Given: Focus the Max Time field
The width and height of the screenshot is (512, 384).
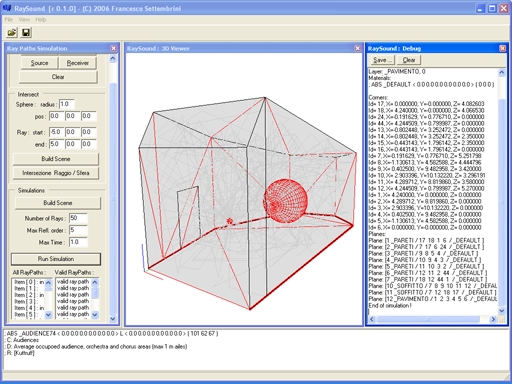Looking at the screenshot, I should pos(78,242).
